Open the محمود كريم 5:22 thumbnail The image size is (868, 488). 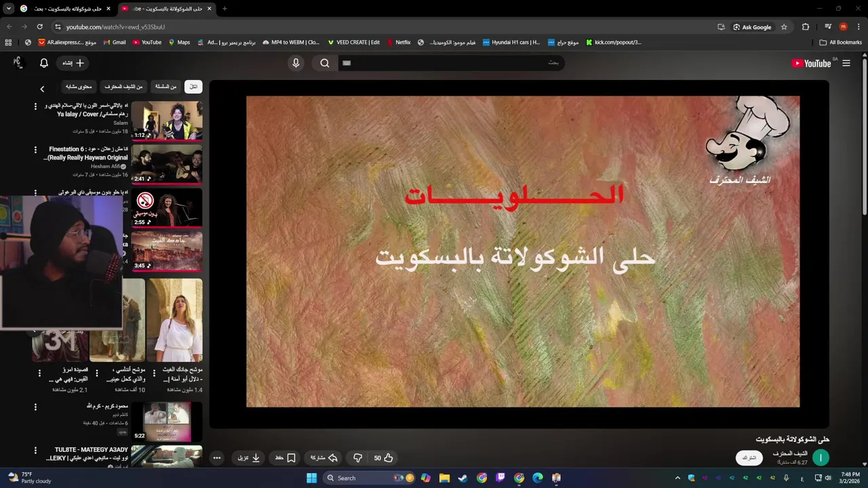click(166, 422)
